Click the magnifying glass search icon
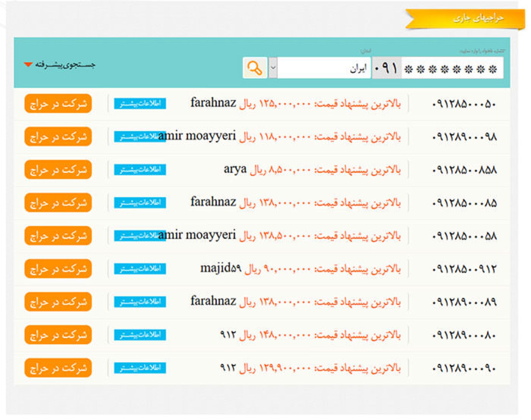This screenshot has width=531, height=420. [254, 68]
